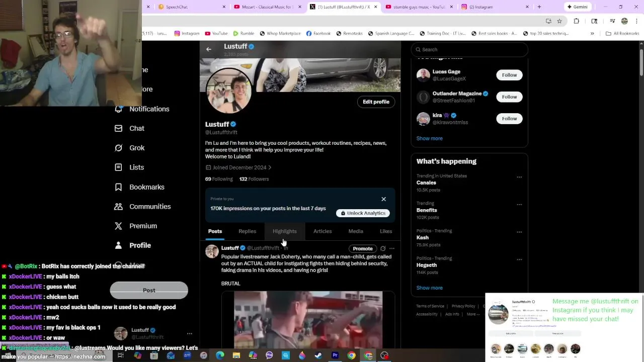
Task: Open Lists in the X sidebar
Action: click(129, 167)
